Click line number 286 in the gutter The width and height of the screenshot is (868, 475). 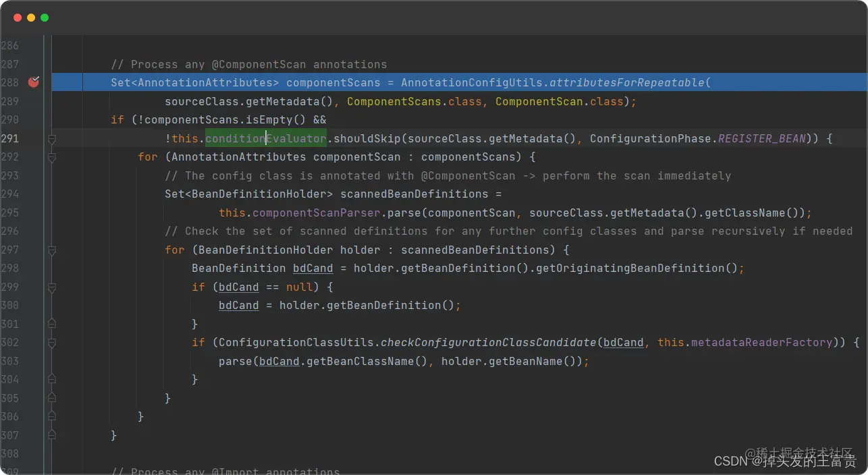click(x=10, y=46)
